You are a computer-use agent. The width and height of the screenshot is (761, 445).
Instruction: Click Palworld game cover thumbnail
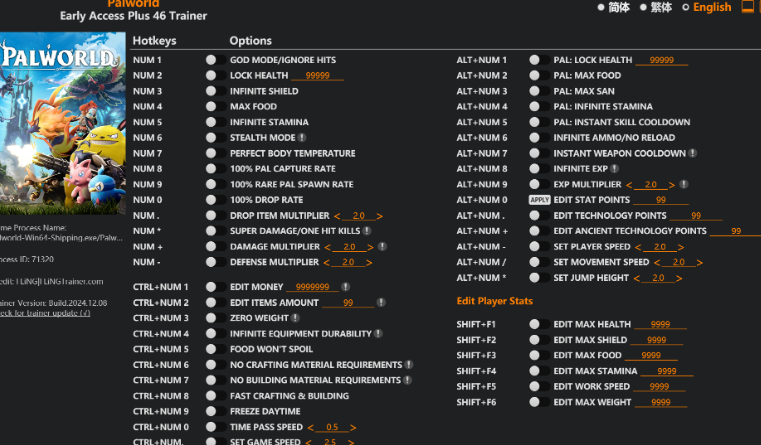63,123
